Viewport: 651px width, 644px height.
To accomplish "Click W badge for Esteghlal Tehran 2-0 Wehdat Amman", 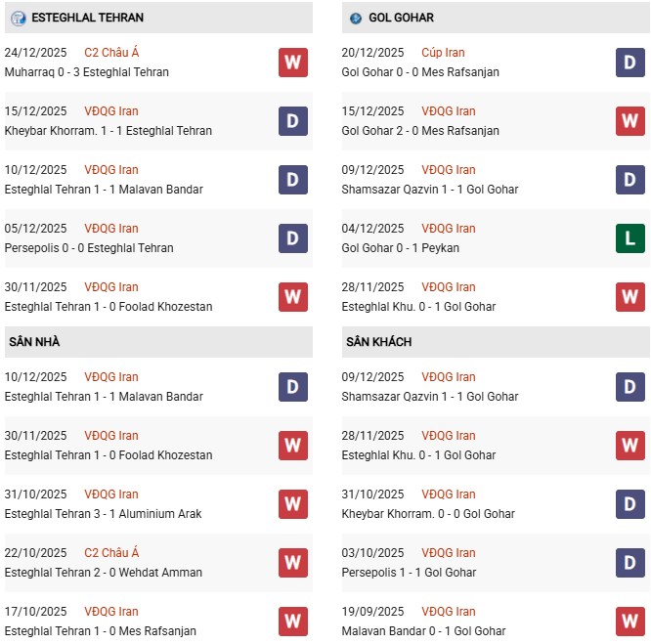I will pyautogui.click(x=292, y=563).
